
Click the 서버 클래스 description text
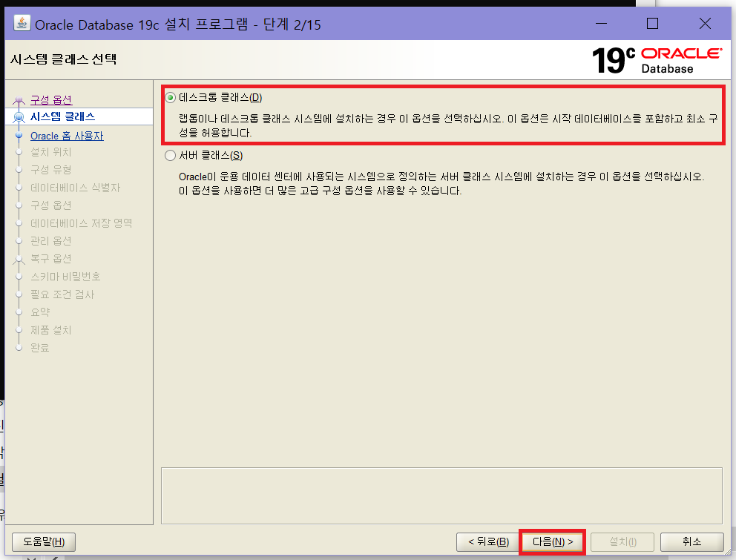point(441,184)
